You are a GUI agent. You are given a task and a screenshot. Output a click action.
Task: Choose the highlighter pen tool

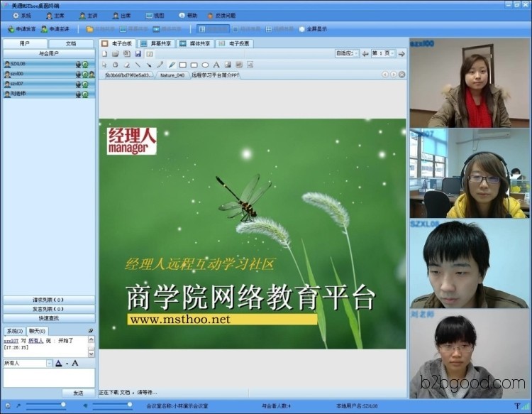[172, 65]
